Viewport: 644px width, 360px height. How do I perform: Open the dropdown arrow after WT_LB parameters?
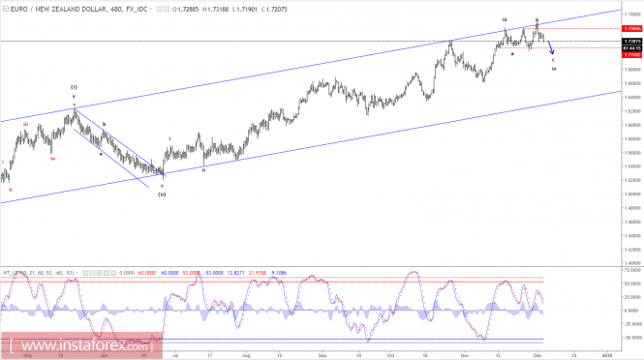pyautogui.click(x=77, y=273)
